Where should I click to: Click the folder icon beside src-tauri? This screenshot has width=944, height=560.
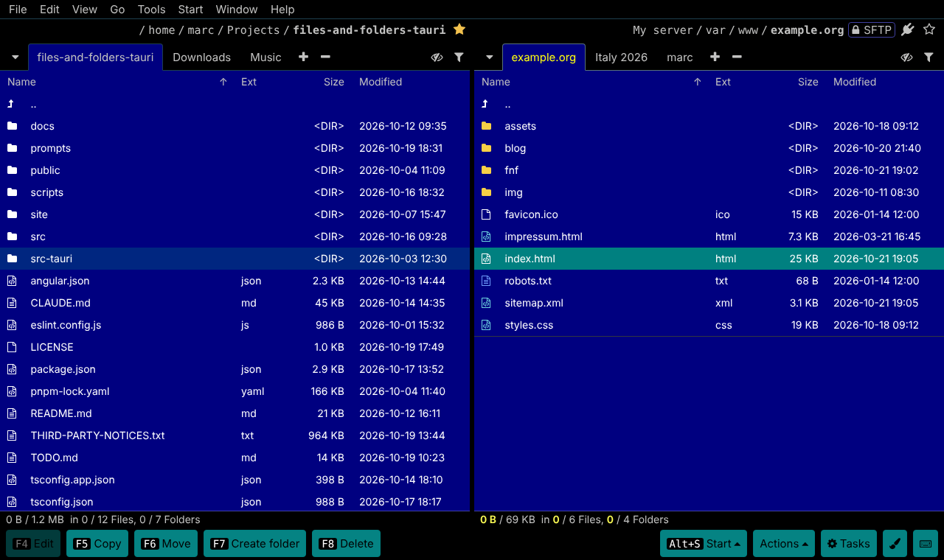tap(12, 259)
